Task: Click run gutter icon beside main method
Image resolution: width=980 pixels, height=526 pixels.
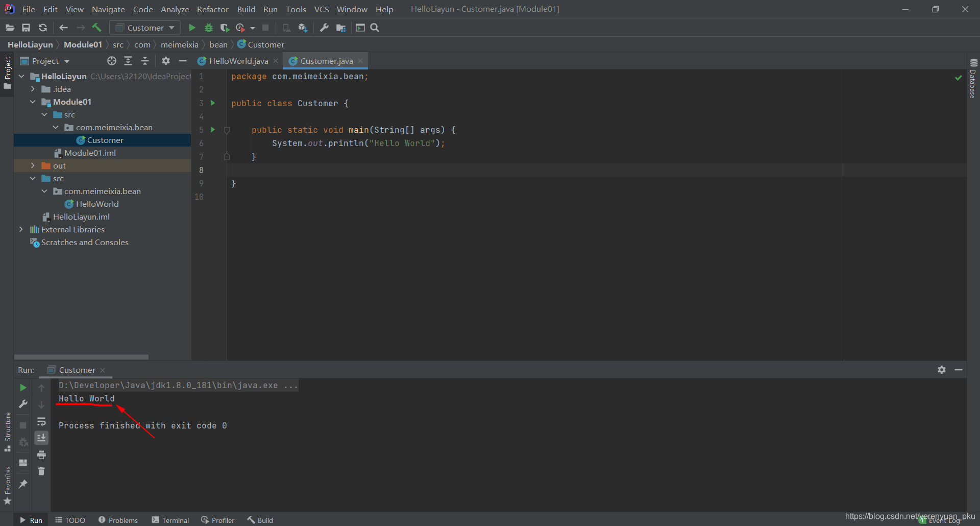Action: point(213,130)
